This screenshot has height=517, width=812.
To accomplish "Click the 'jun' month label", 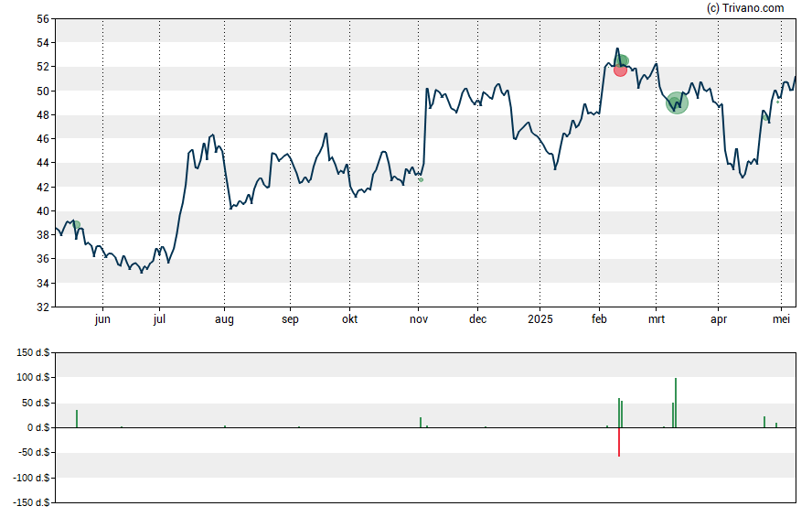I will tap(102, 319).
